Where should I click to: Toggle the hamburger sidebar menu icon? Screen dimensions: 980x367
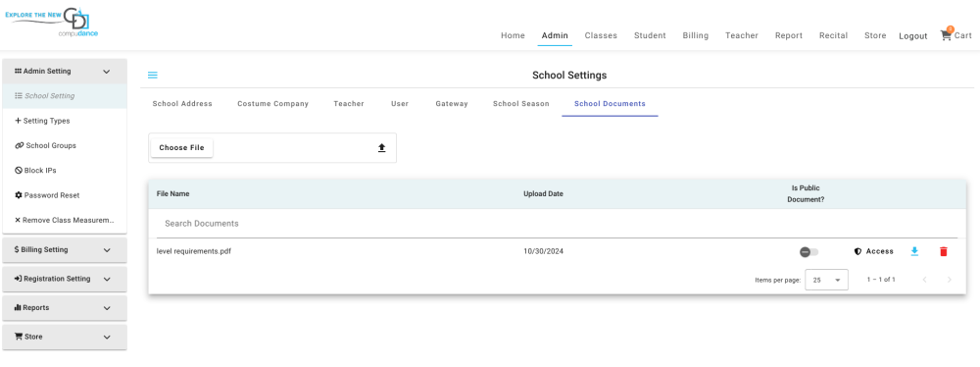click(x=153, y=76)
